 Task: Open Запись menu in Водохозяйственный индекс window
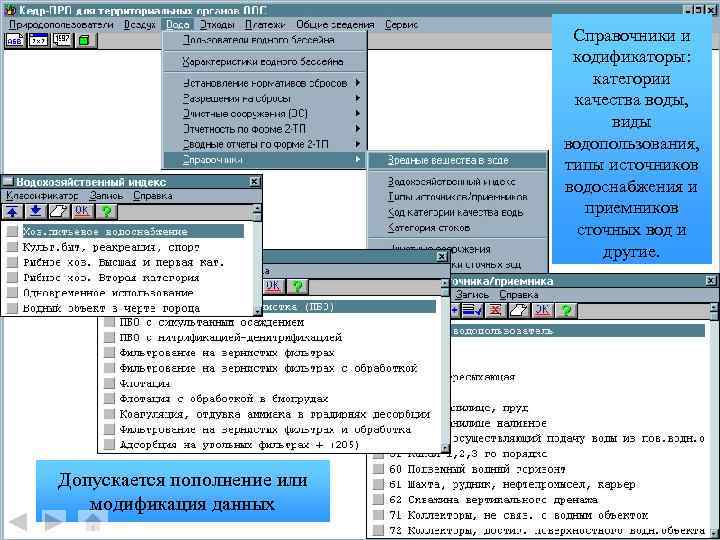106,196
